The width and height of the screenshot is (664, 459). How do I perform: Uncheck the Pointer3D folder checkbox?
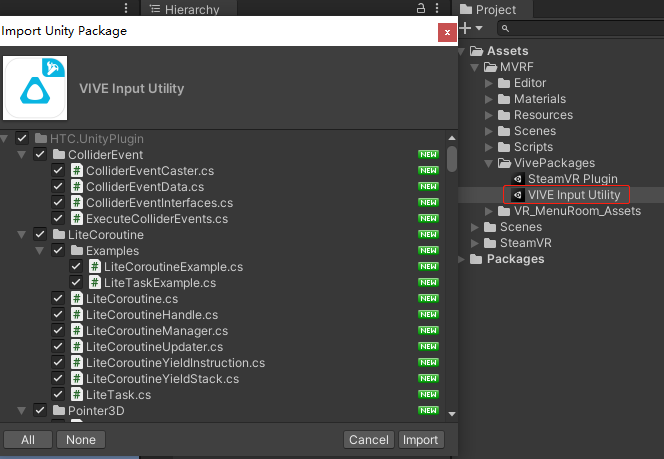(x=40, y=411)
